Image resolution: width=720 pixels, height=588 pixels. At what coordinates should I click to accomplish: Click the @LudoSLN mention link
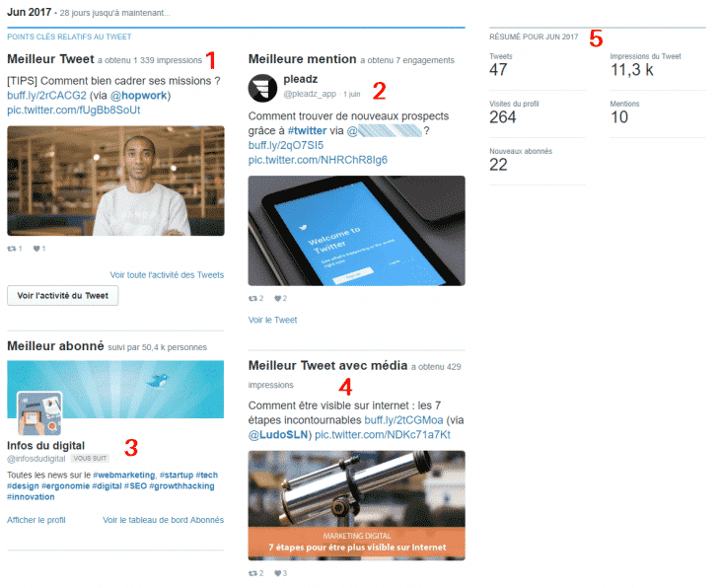click(x=280, y=434)
